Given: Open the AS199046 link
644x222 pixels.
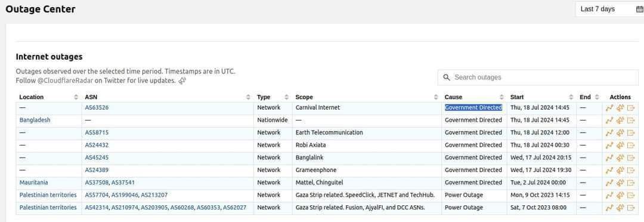Looking at the screenshot, I should [x=125, y=195].
